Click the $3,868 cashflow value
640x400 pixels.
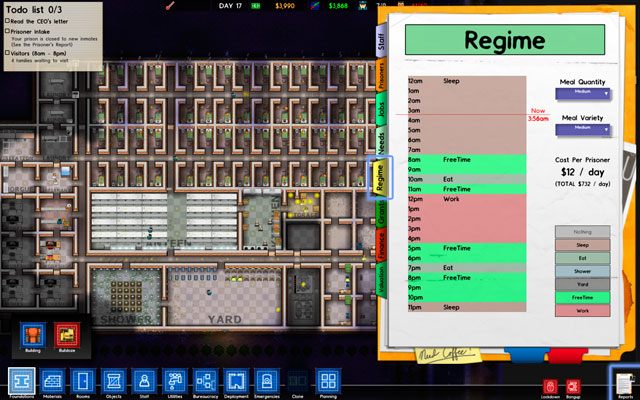338,6
